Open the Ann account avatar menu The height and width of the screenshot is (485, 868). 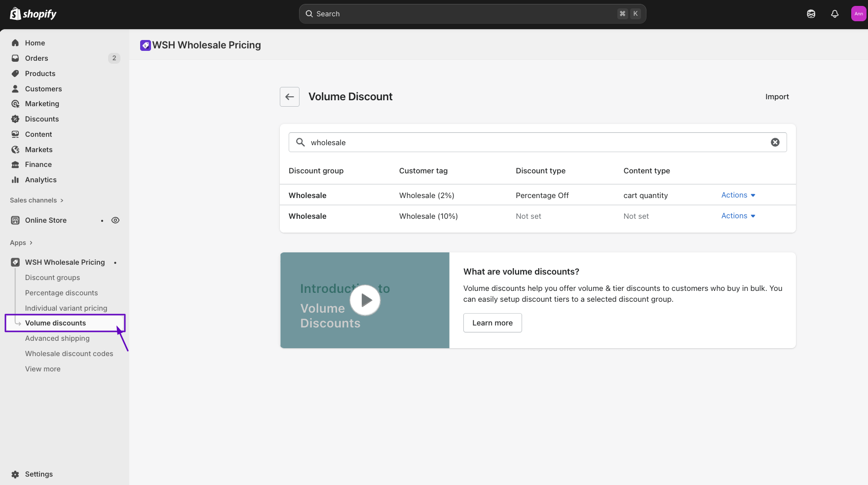coord(859,14)
